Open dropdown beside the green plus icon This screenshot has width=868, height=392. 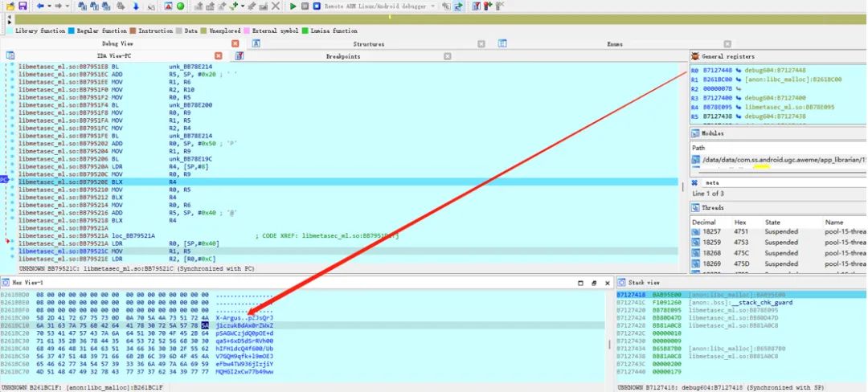(x=243, y=6)
